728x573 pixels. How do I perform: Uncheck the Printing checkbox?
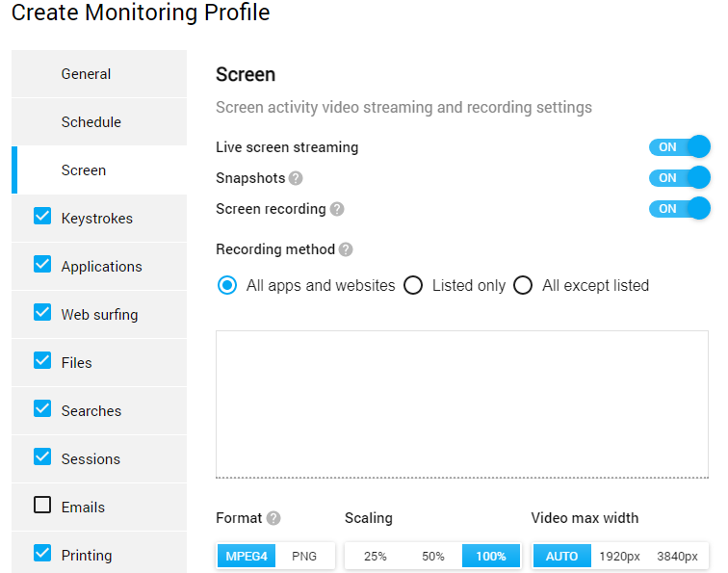point(42,553)
